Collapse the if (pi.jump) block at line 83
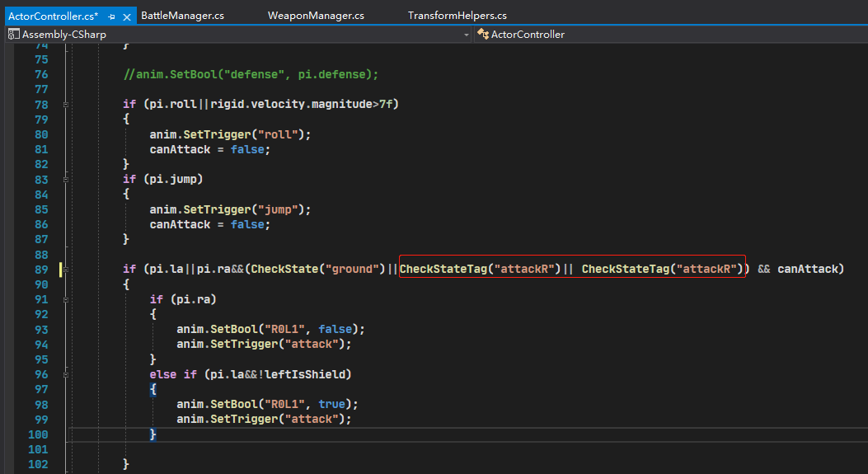The width and height of the screenshot is (868, 474). [65, 180]
